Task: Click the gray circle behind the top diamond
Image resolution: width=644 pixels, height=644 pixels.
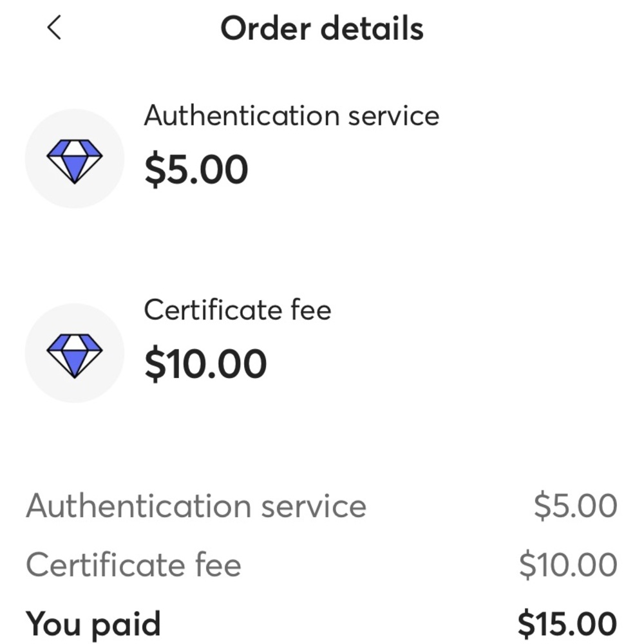Action: coord(74,158)
